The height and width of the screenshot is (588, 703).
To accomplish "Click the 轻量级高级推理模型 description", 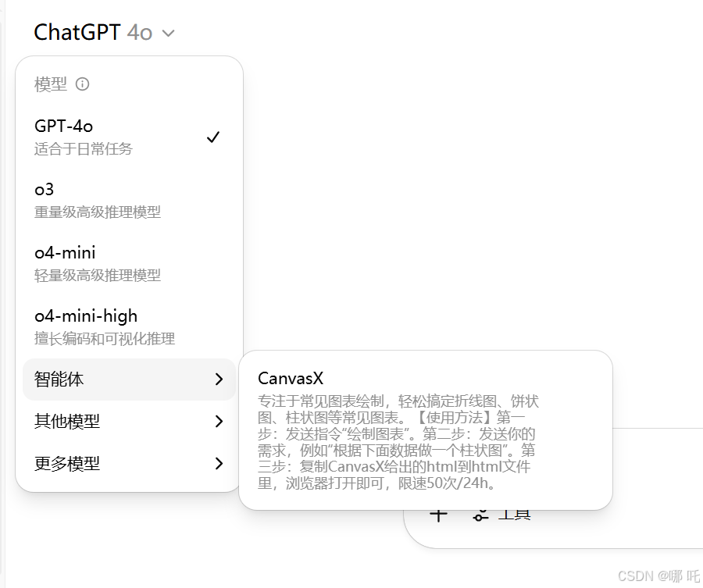I will [98, 275].
